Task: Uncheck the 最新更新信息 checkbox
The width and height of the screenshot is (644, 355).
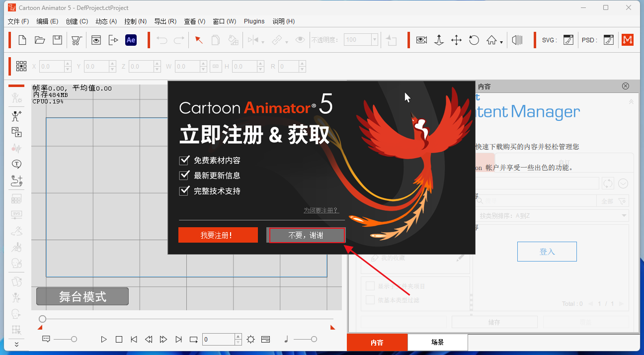Action: coord(184,175)
